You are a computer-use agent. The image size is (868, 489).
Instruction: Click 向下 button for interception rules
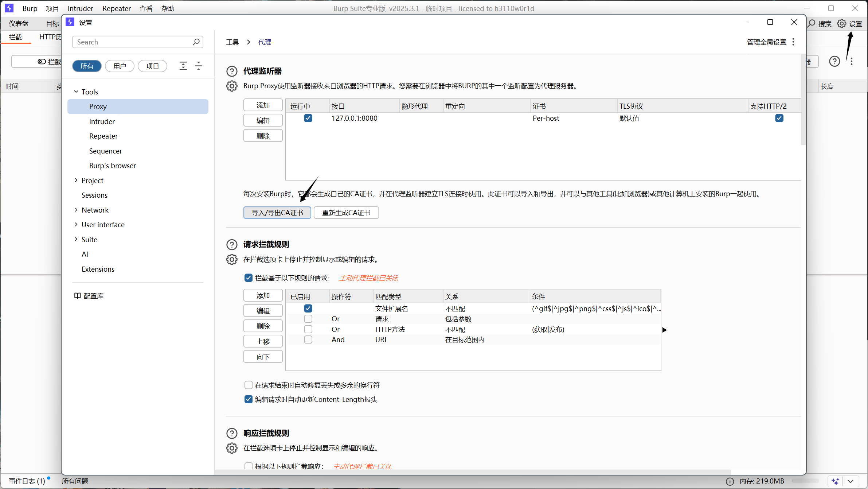coord(263,357)
